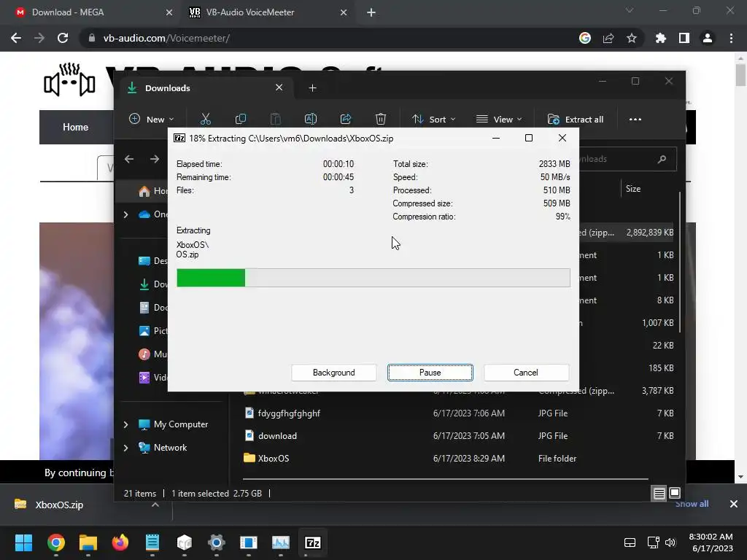Select My Computer in navigation pane
Image resolution: width=747 pixels, height=560 pixels.
[x=181, y=424]
